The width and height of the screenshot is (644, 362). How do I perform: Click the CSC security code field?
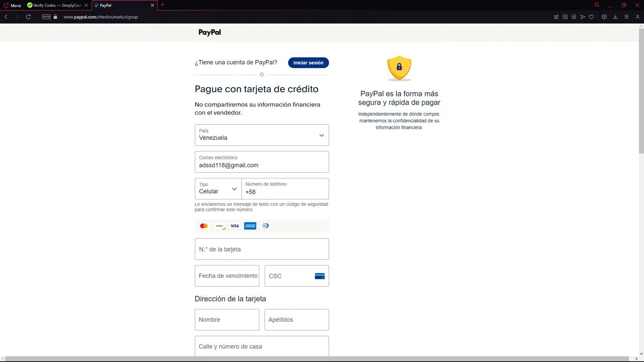coord(297,276)
